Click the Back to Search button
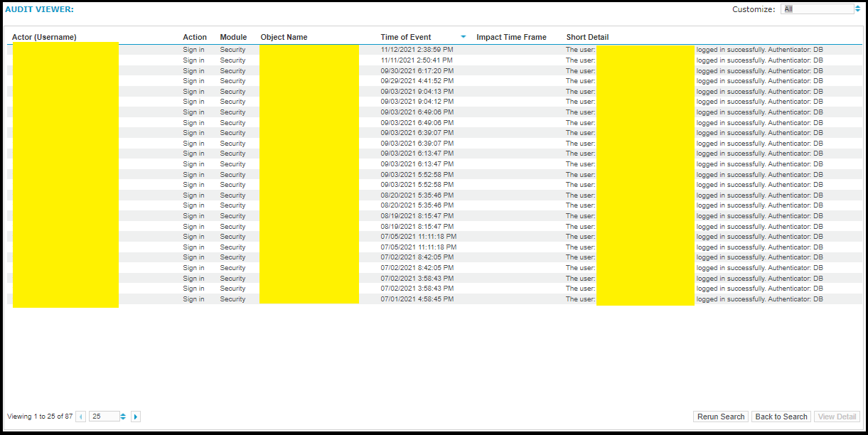 tap(781, 417)
